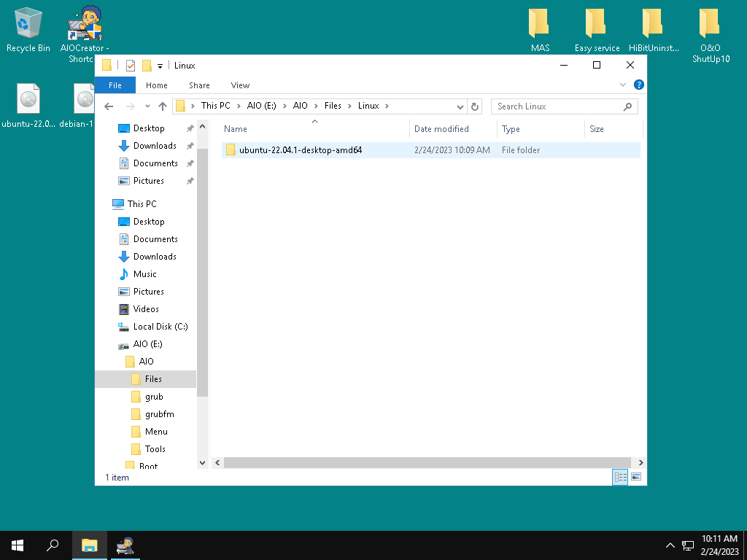747x560 pixels.
Task: Switch to the View ribbon tab
Action: point(240,85)
